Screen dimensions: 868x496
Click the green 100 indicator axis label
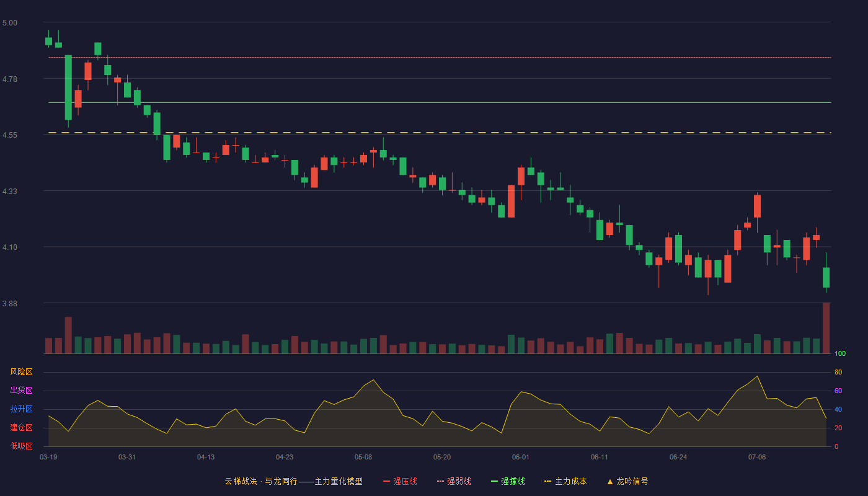pyautogui.click(x=840, y=353)
